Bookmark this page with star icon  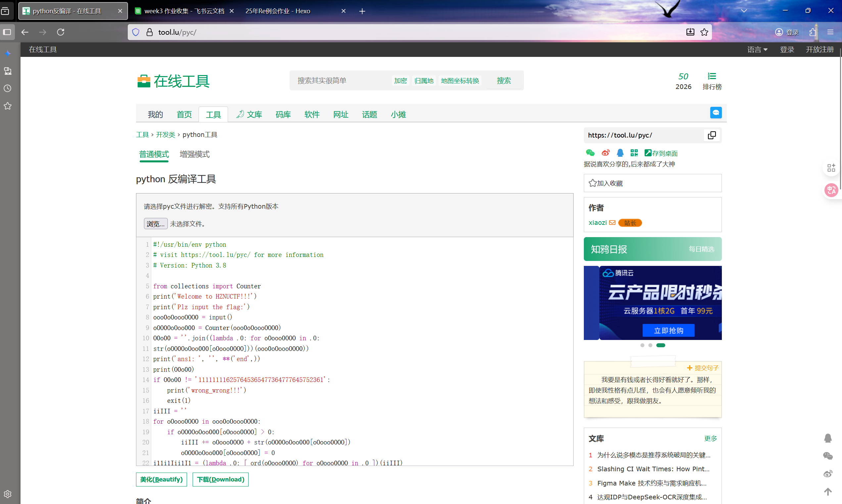point(704,32)
